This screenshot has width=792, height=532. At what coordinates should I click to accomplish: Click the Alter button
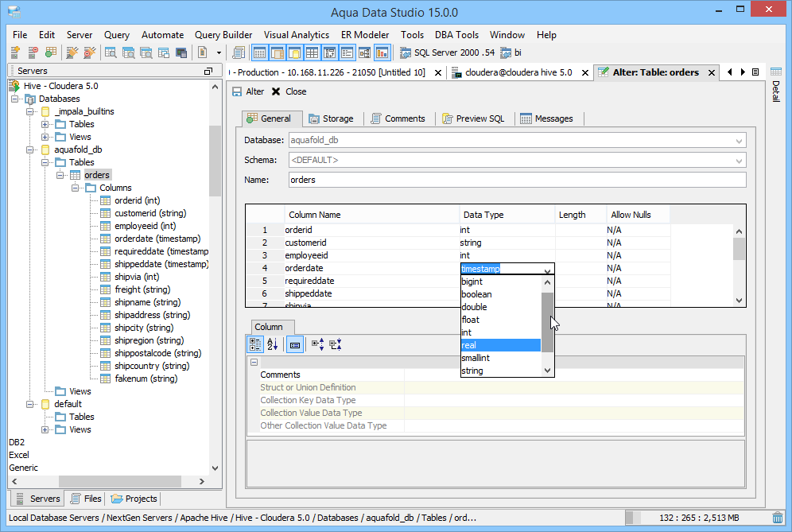coord(248,91)
